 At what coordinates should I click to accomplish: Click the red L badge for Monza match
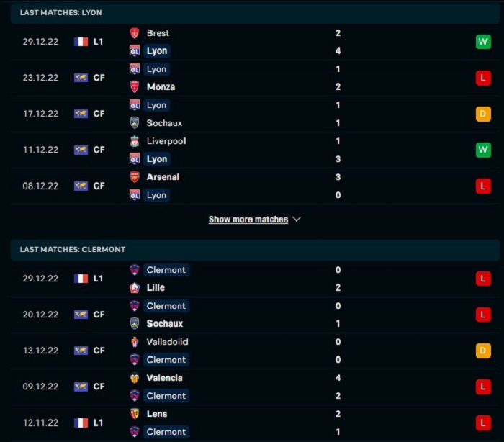(x=483, y=78)
